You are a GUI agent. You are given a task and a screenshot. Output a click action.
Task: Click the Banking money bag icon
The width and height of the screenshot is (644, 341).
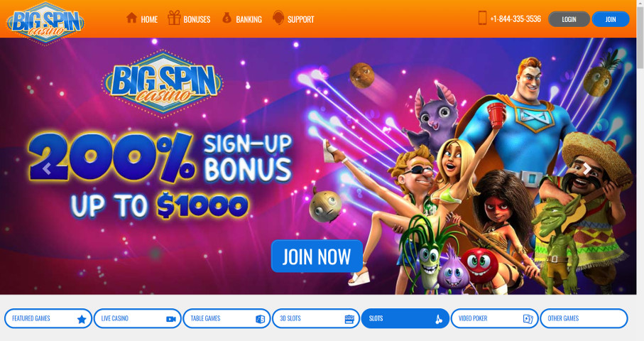[x=227, y=18]
